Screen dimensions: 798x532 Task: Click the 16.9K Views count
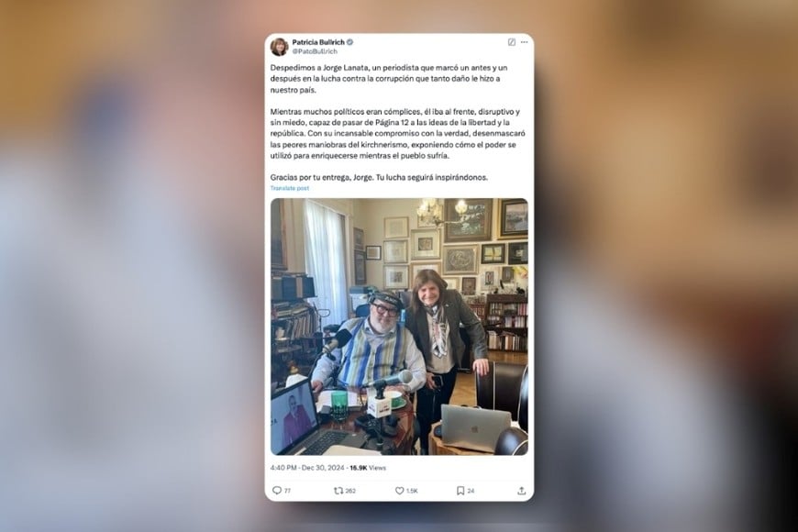coord(368,468)
